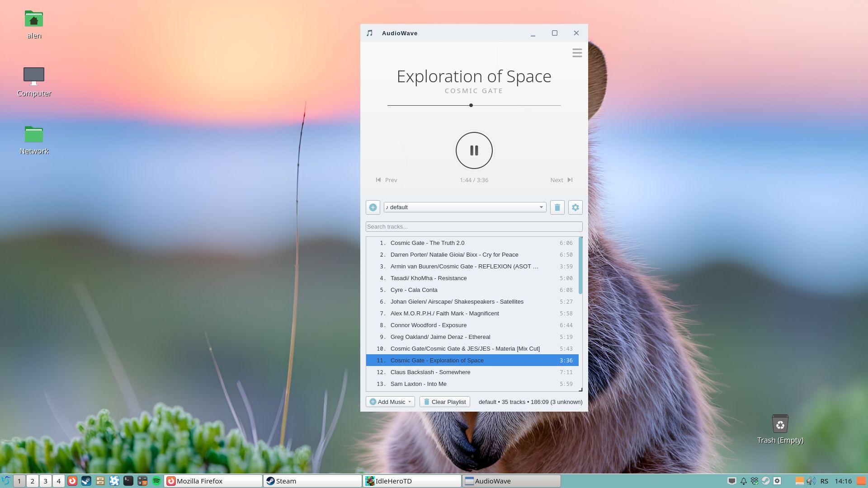Open the Add Music dropdown arrow
Screen dimensions: 868x488
click(410, 402)
